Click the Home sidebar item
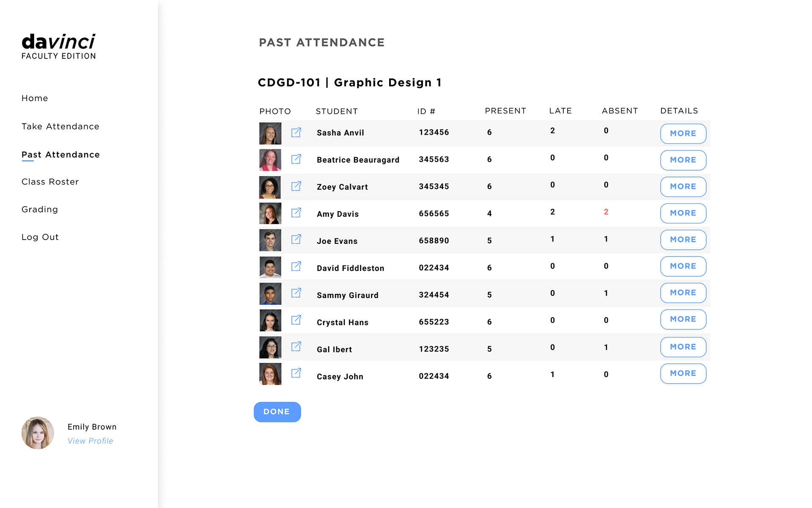The image size is (812, 508). pos(35,98)
